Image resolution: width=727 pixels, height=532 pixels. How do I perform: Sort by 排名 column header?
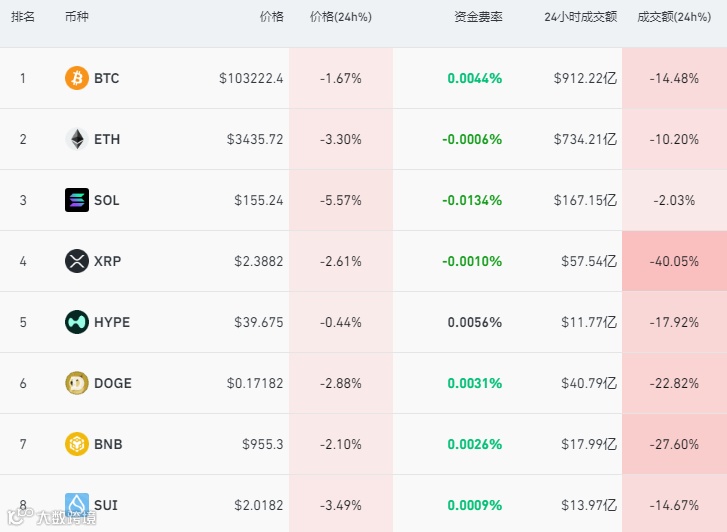point(23,17)
